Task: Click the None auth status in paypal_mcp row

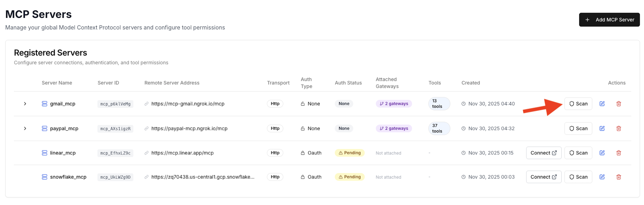Action: click(344, 128)
